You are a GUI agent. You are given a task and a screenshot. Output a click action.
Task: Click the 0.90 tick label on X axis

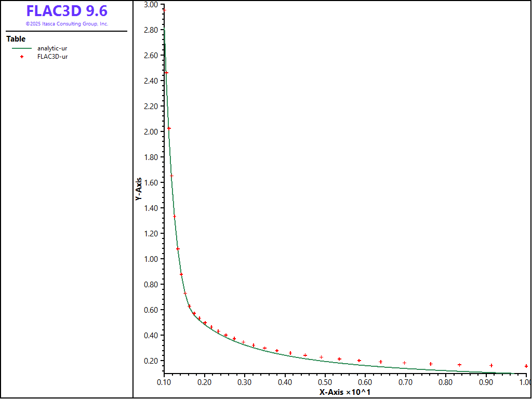click(486, 382)
